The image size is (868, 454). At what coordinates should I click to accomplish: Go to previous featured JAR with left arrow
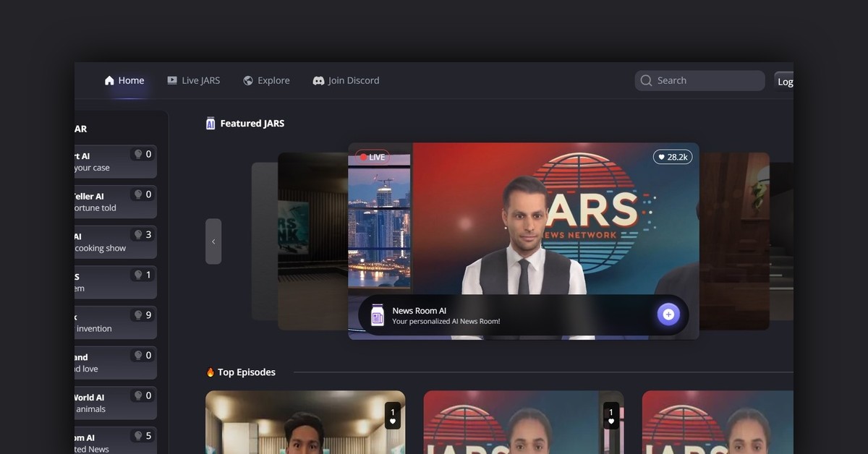coord(213,241)
